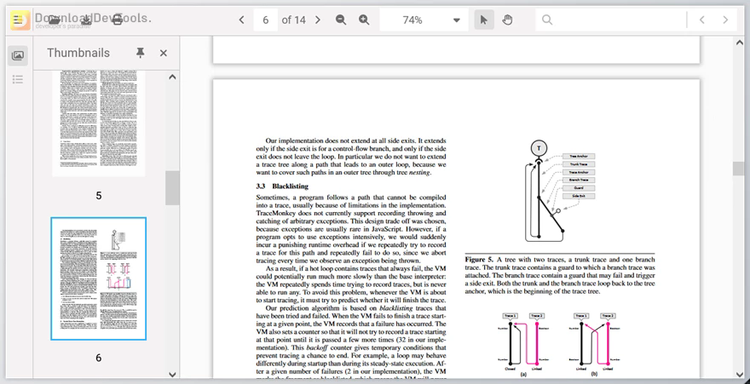The height and width of the screenshot is (384, 750).
Task: Click the document vertical scrollbar handle
Action: [739, 168]
